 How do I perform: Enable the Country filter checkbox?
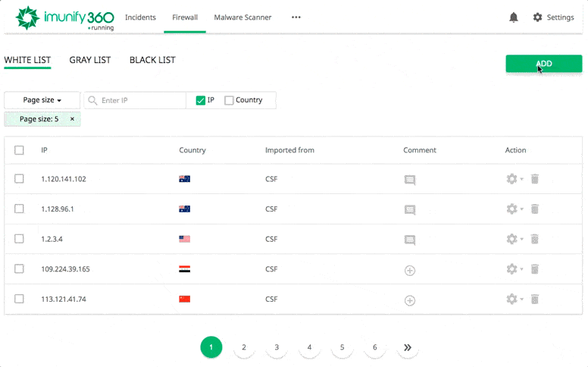click(x=230, y=100)
